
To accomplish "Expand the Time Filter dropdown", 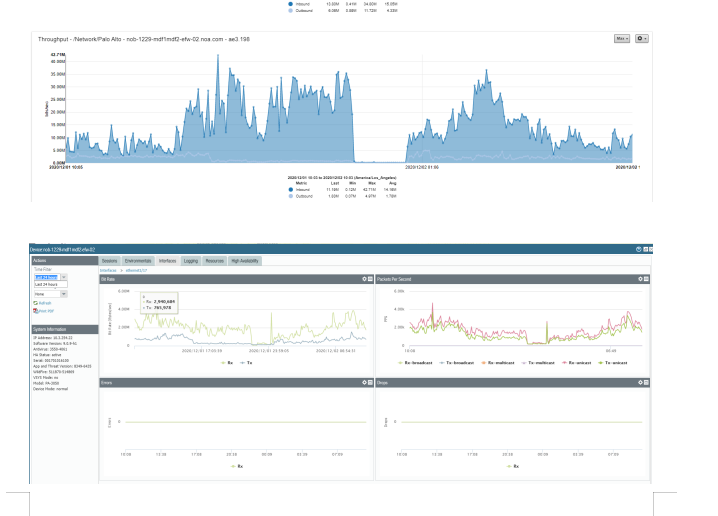I will [x=64, y=277].
